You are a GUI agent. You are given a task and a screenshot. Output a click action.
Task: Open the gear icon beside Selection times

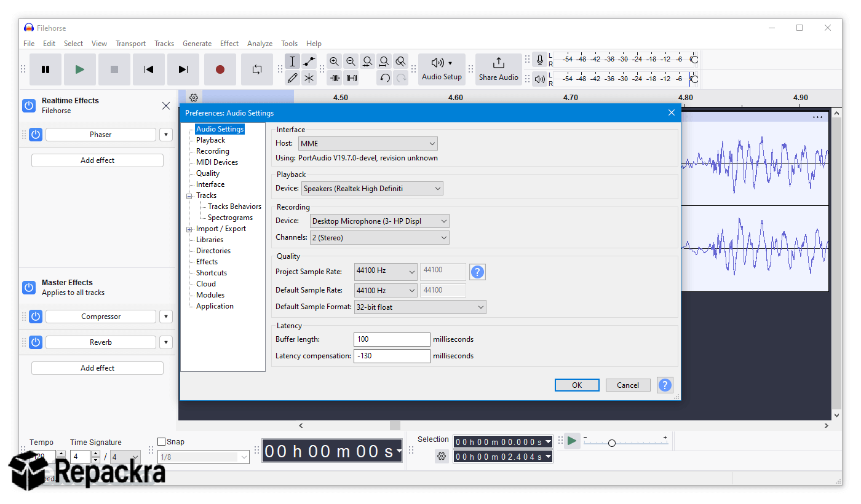[x=442, y=456]
